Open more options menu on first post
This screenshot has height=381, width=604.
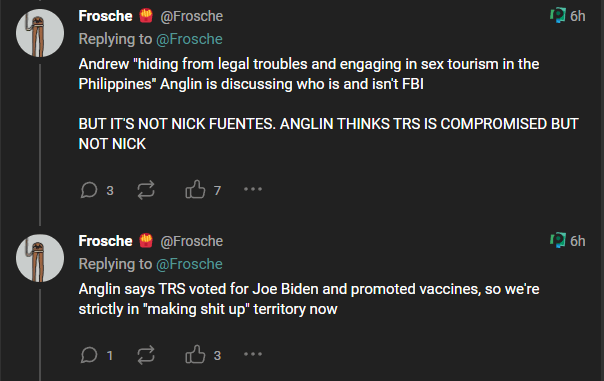253,189
